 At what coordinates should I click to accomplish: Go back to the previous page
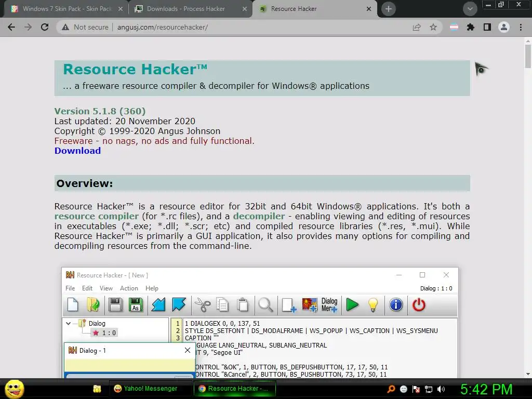(x=11, y=27)
